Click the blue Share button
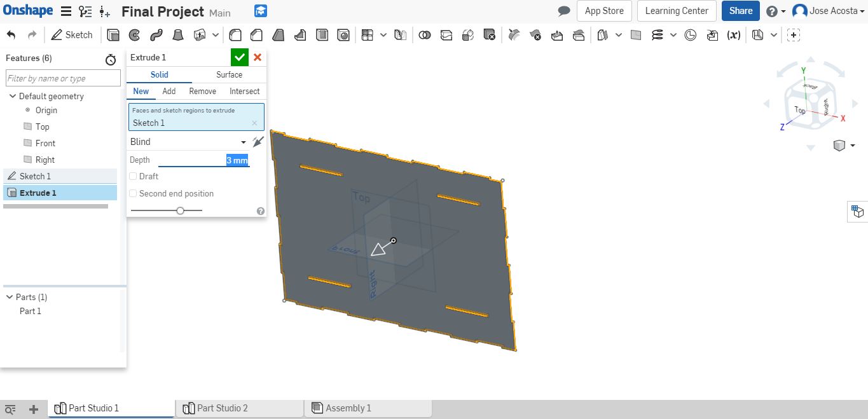Screen dimensions: 868x419 [741, 11]
